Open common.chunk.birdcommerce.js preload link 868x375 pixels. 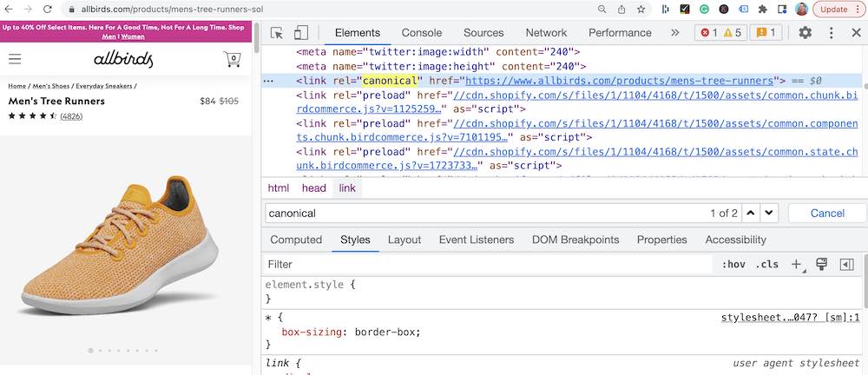tap(577, 102)
